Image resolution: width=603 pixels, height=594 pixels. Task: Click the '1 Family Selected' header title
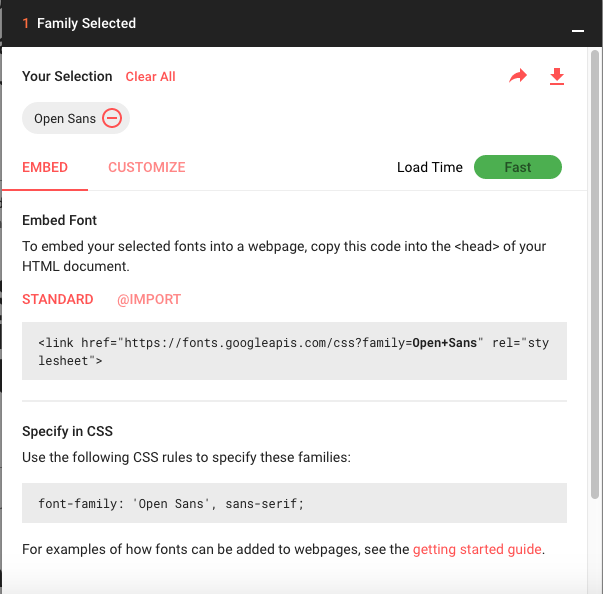[x=79, y=23]
